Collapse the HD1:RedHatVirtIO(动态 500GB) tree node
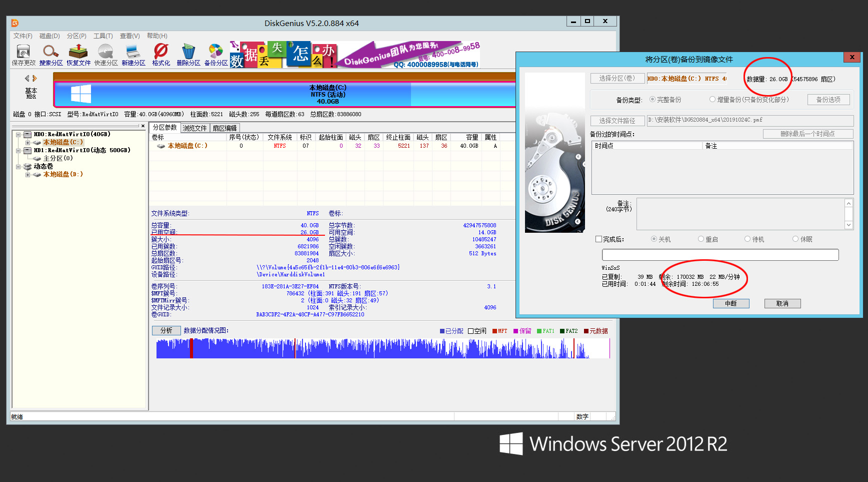The height and width of the screenshot is (482, 868). (18, 151)
